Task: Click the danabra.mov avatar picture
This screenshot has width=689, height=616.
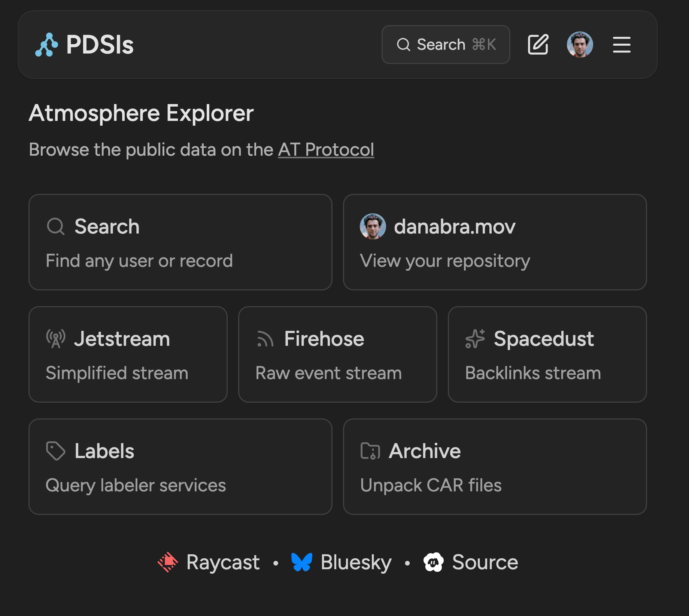Action: 373,227
